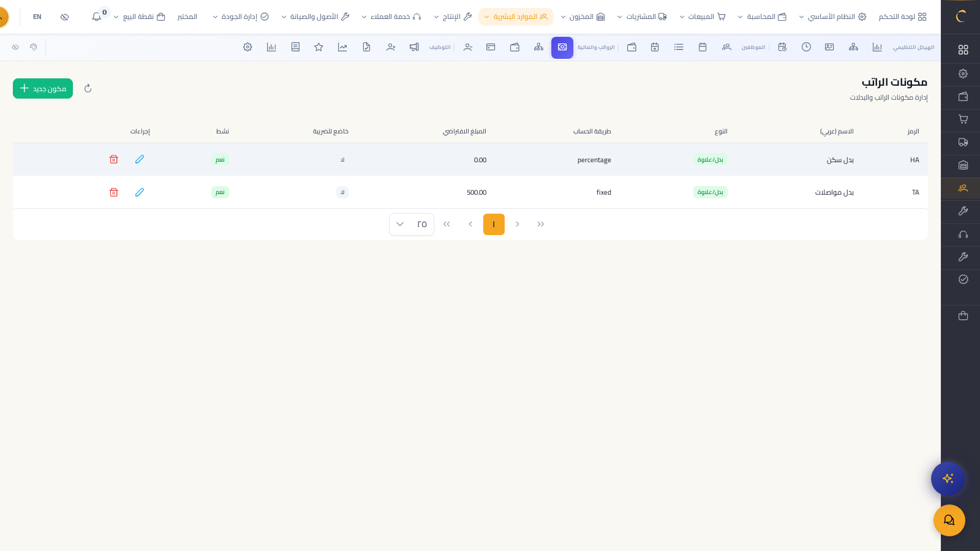980x551 pixels.
Task: Click the megaphone icon in the HR toolbar
Action: click(x=414, y=47)
